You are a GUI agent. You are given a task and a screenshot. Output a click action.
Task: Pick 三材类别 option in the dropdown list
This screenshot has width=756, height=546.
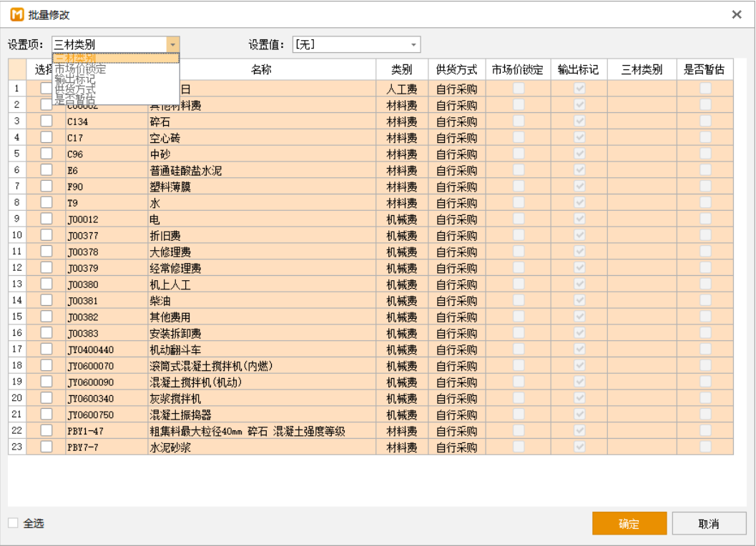(x=76, y=58)
